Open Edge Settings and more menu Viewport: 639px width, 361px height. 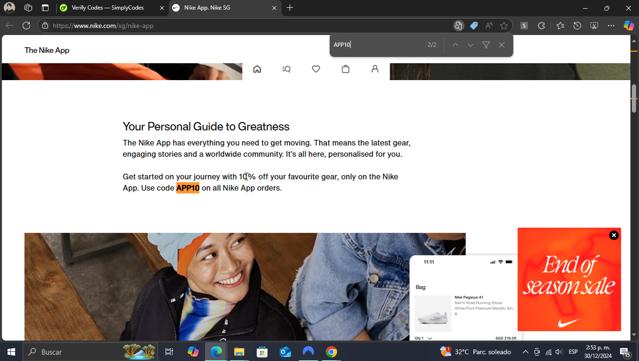pos(611,26)
